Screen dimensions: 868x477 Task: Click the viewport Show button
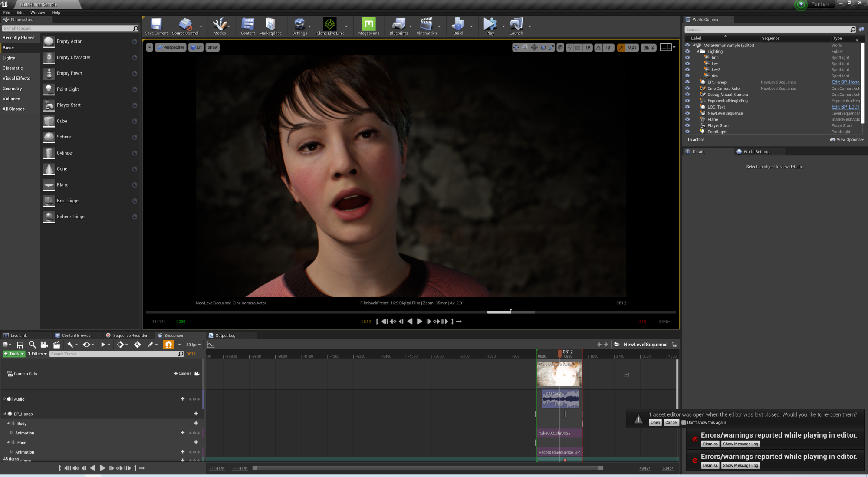click(213, 47)
